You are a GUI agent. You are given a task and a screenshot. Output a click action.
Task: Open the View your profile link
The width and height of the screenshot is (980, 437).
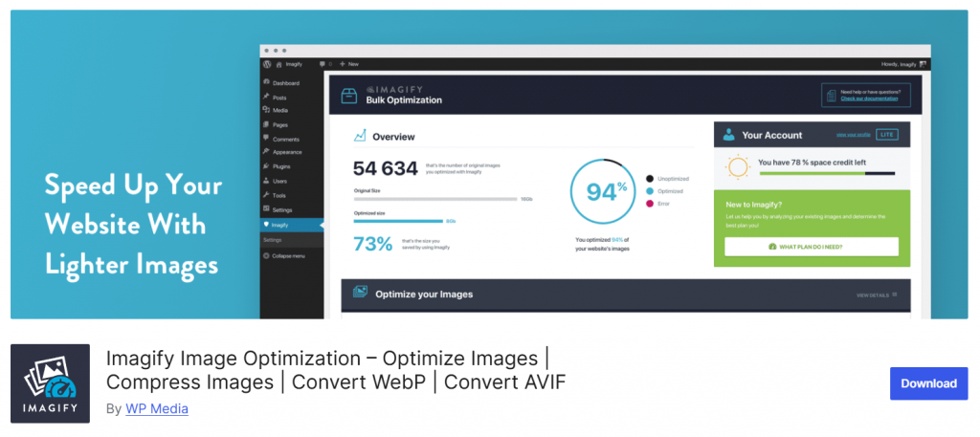852,135
